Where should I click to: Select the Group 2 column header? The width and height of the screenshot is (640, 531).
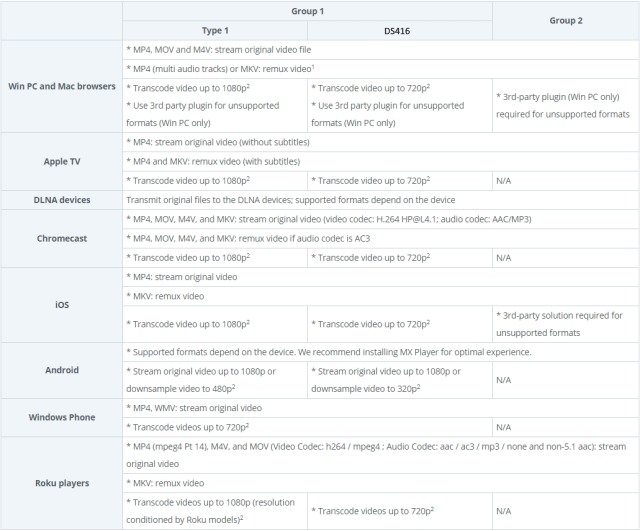pos(565,21)
